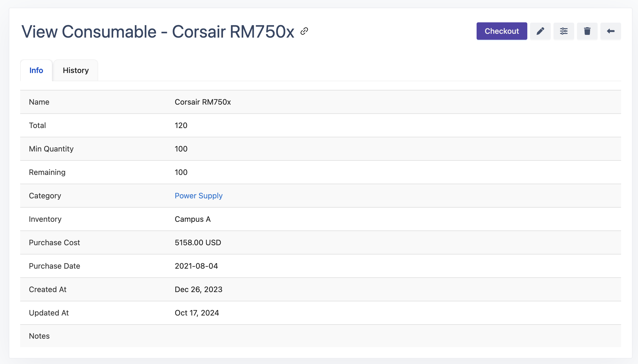638x364 pixels.
Task: Click the View Consumable page heading
Action: 158,32
